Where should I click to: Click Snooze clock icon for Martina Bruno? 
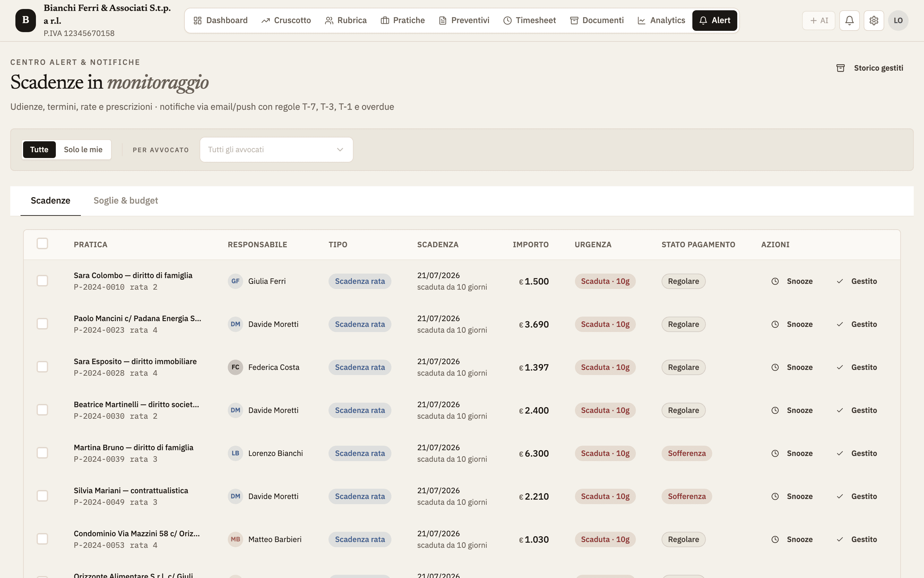coord(775,453)
